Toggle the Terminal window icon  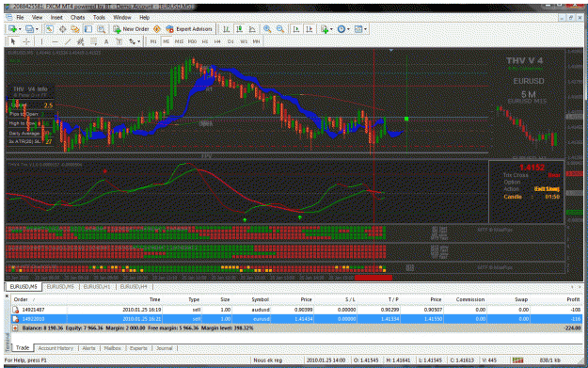coord(88,29)
